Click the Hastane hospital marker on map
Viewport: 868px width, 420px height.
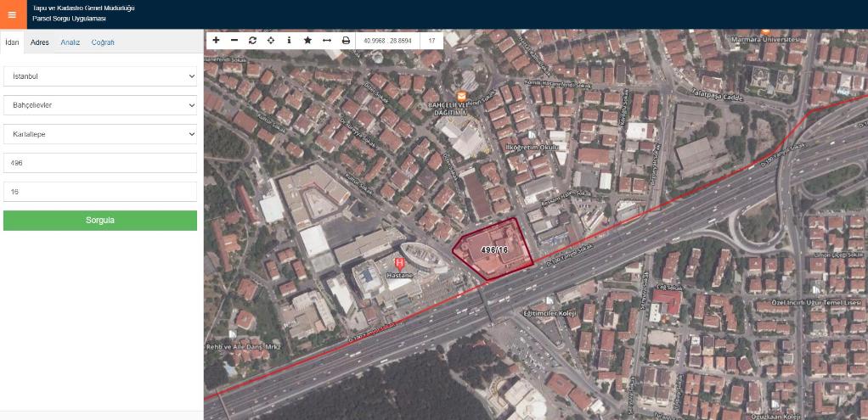(x=400, y=265)
